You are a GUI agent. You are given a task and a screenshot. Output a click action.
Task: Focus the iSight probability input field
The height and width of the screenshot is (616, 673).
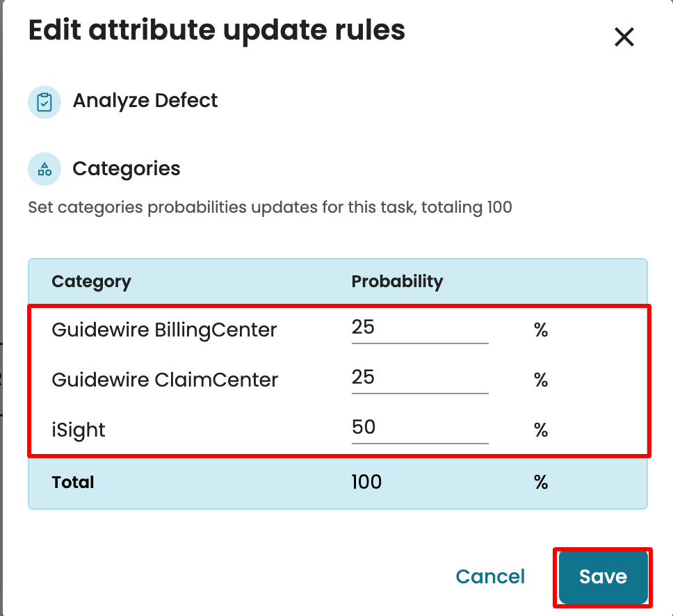(x=419, y=429)
